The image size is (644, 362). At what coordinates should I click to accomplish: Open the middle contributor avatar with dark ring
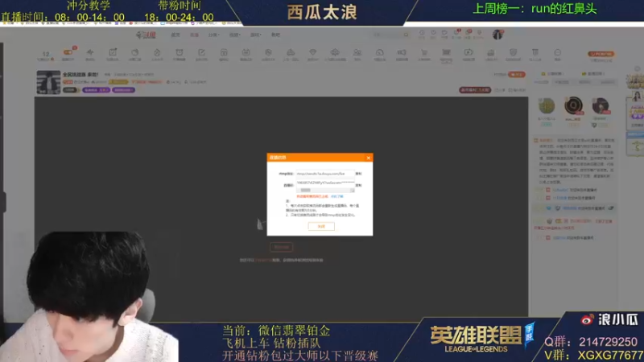[x=573, y=106]
